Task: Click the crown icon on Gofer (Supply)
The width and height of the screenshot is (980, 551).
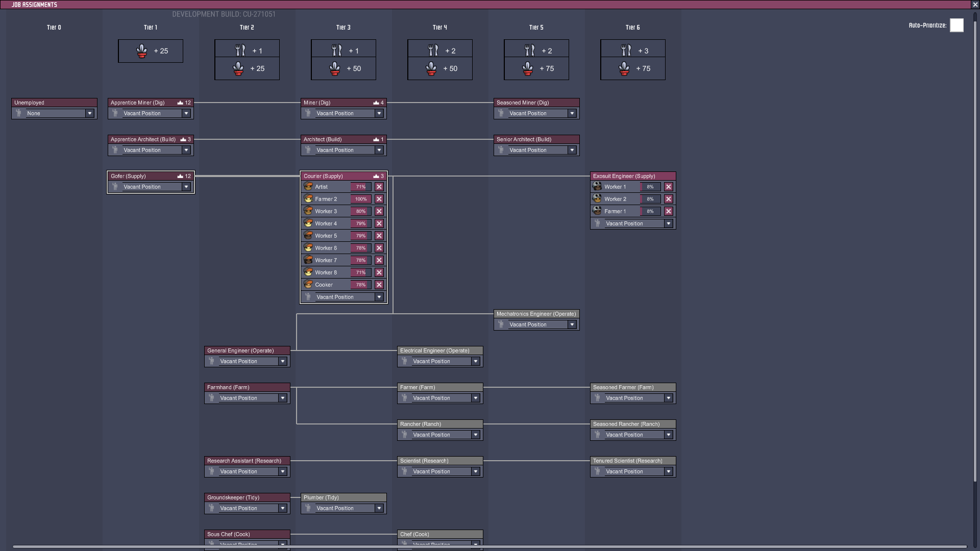Action: [x=180, y=176]
